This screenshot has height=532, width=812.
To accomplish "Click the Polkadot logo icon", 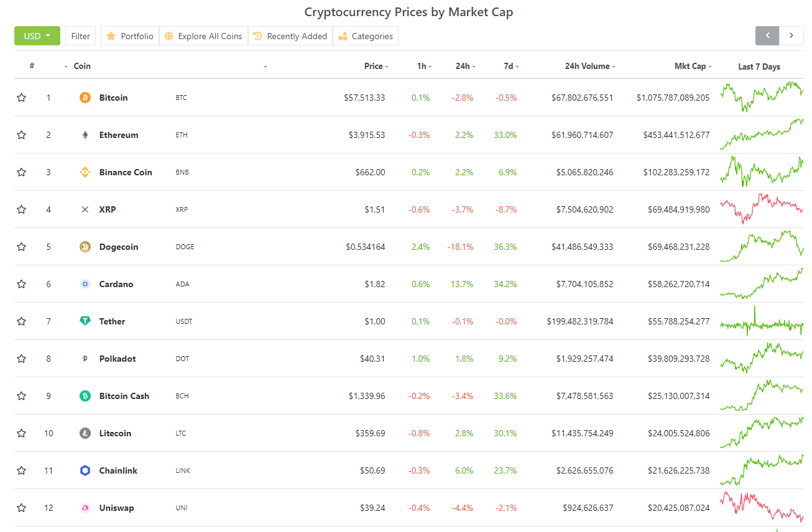I will pyautogui.click(x=85, y=359).
